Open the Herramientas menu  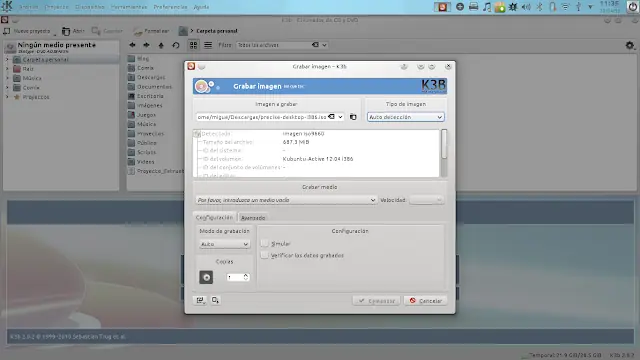point(129,7)
